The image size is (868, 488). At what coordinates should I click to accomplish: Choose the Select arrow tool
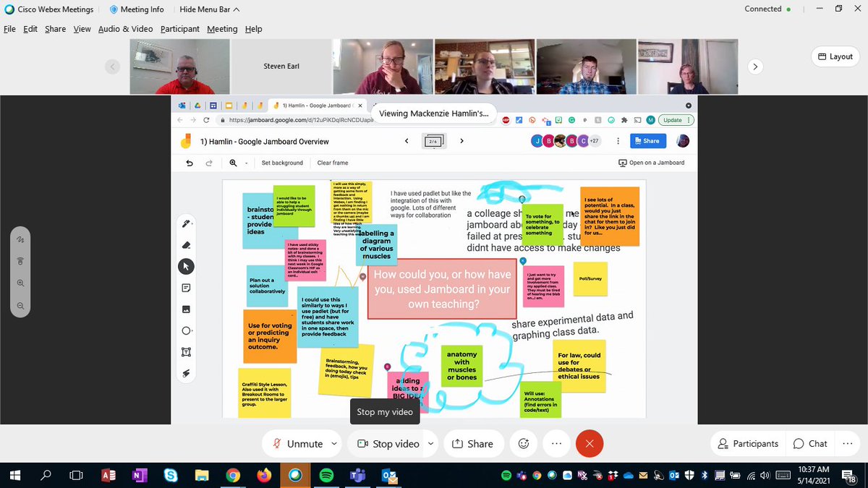[x=186, y=267]
